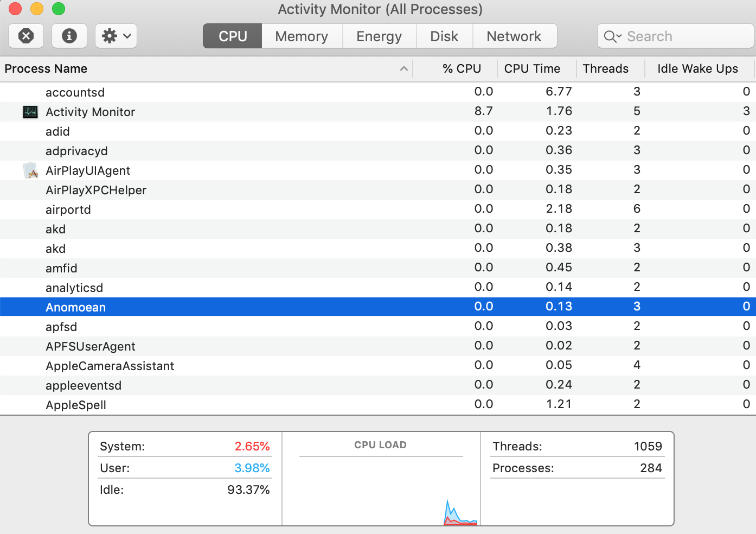This screenshot has height=534, width=756.
Task: Click the yellow minimize window button
Action: [x=37, y=9]
